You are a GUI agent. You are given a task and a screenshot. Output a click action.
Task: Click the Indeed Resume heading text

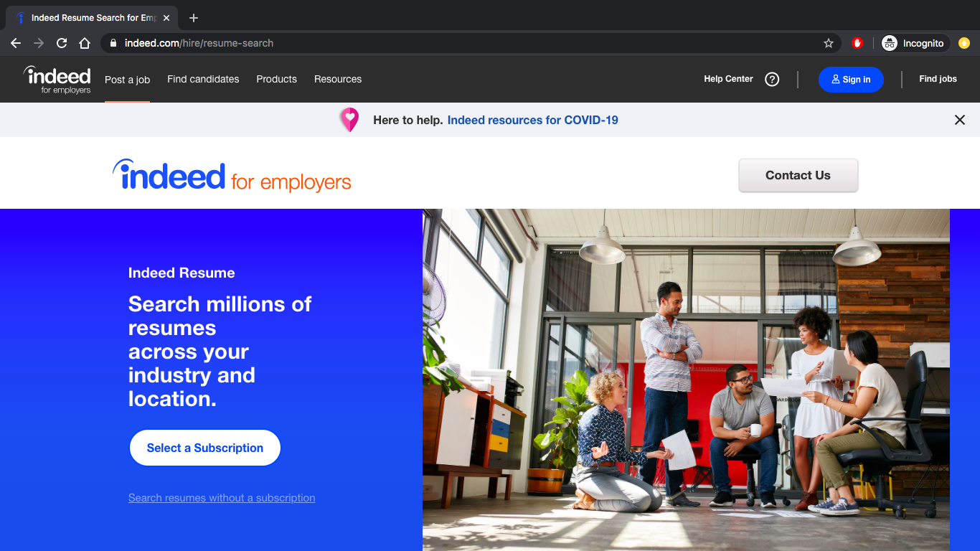pos(182,273)
